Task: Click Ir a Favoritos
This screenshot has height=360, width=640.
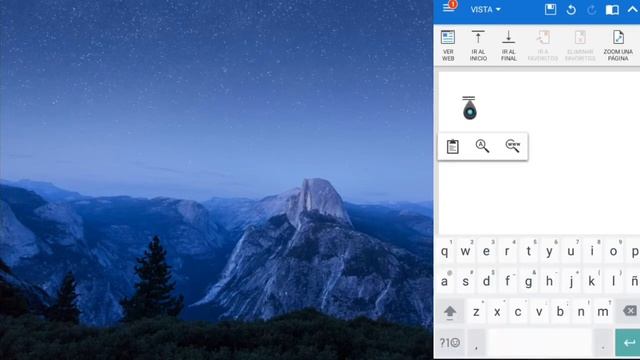Action: point(542,45)
